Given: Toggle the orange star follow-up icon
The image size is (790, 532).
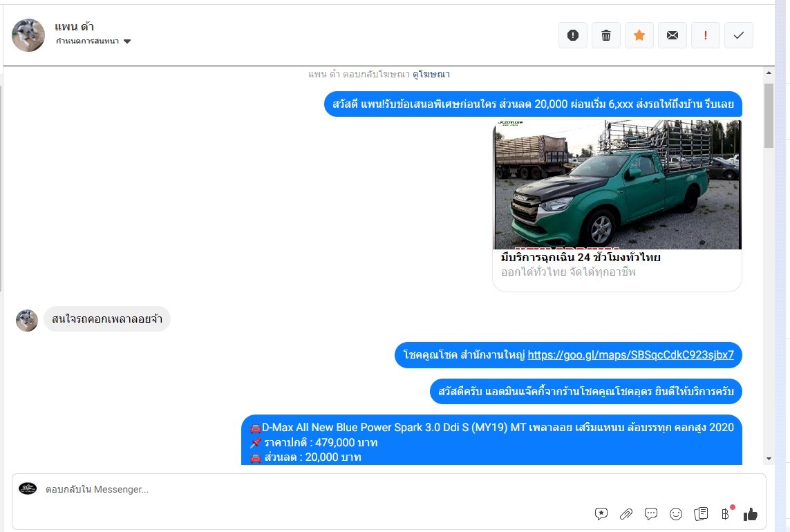Looking at the screenshot, I should [639, 35].
